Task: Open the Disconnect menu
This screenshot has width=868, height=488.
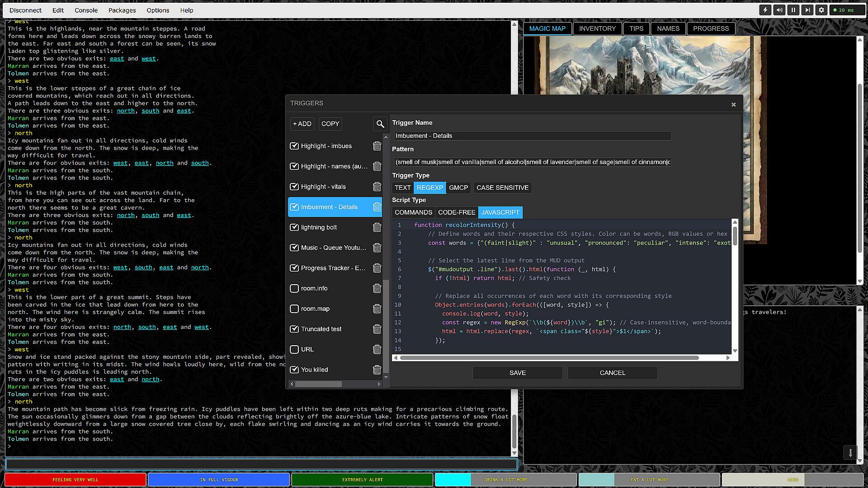Action: click(x=25, y=10)
